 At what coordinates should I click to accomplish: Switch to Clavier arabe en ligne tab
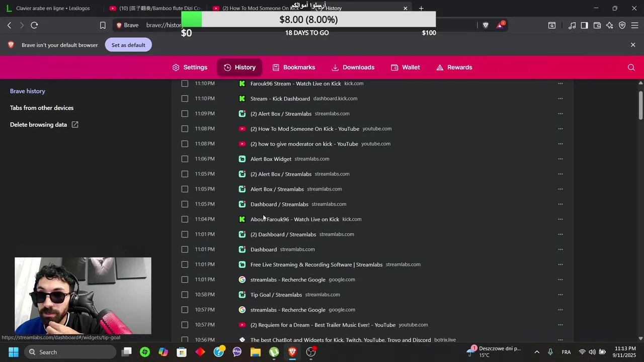(52, 8)
